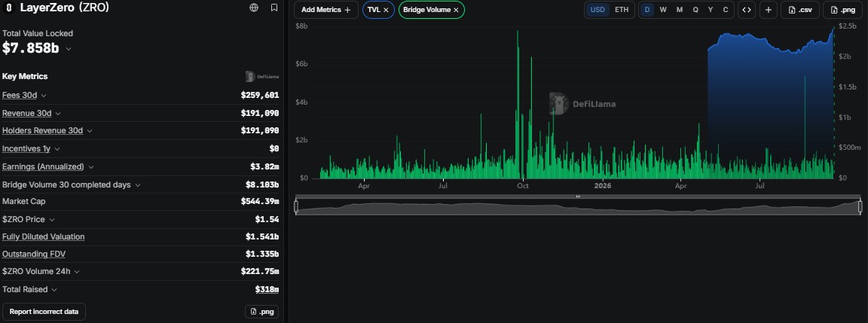Bookmark LayerZero with the bookmark icon
This screenshot has width=868, height=323.
(x=274, y=8)
